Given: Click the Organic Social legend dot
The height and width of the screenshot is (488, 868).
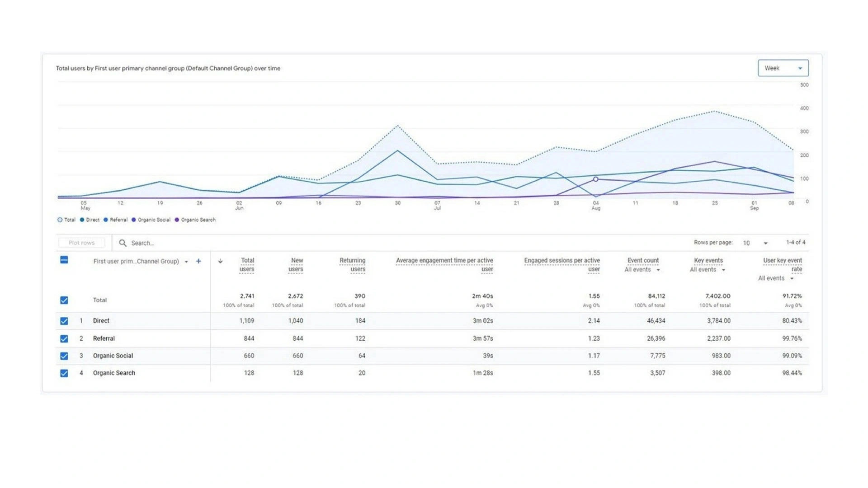Looking at the screenshot, I should click(x=134, y=220).
